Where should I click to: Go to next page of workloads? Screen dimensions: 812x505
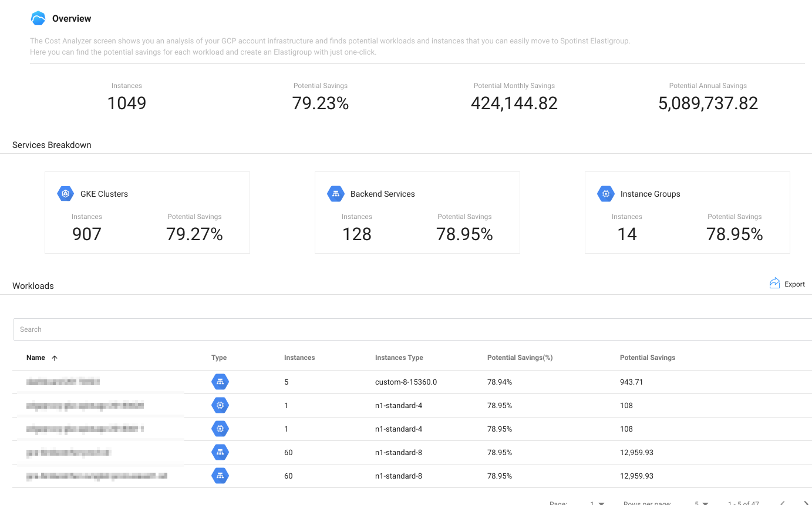(804, 503)
